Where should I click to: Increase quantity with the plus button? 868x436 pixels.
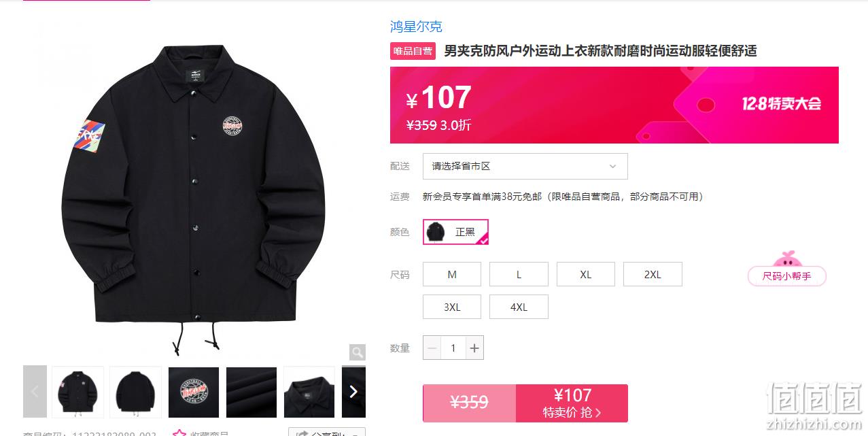[x=474, y=348]
